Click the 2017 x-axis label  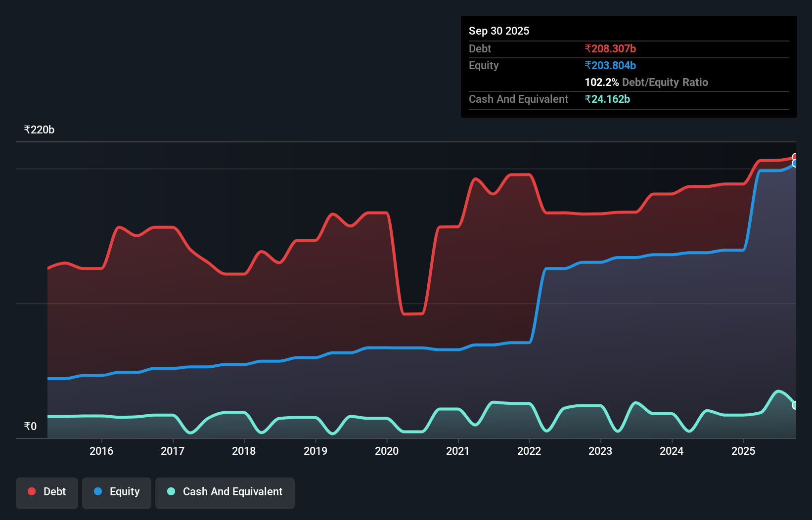[173, 451]
